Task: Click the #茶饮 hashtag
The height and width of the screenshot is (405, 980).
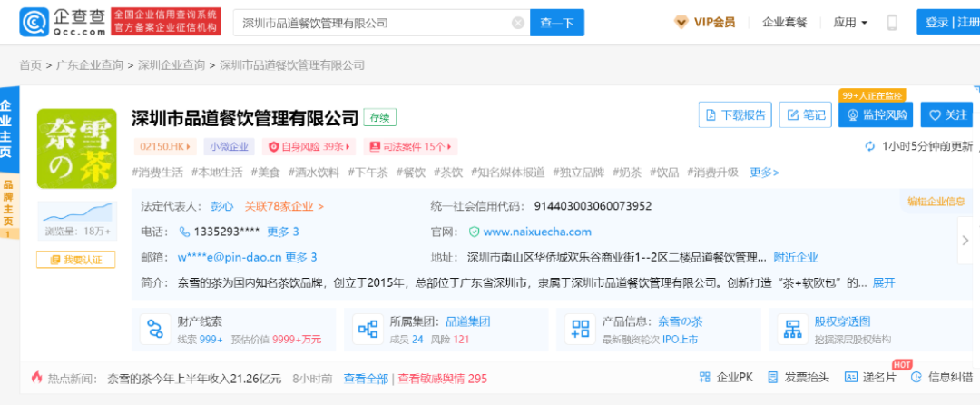Action: [x=448, y=173]
